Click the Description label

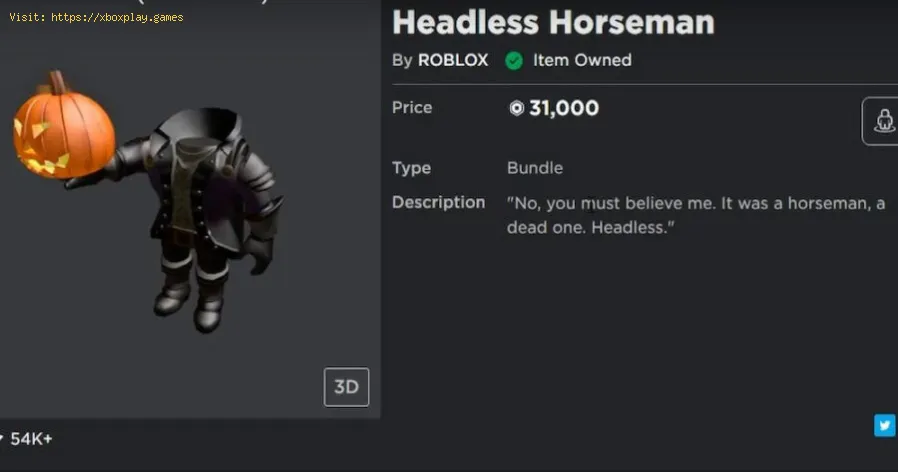pos(438,202)
